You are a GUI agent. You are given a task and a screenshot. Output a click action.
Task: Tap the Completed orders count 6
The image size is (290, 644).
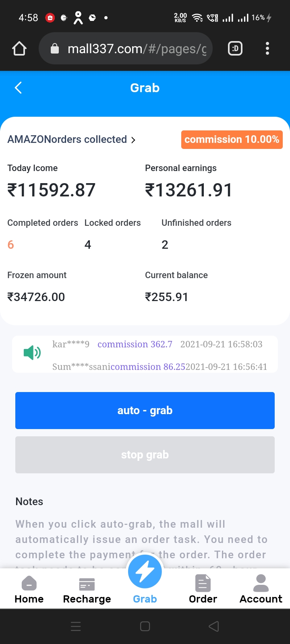(x=11, y=245)
